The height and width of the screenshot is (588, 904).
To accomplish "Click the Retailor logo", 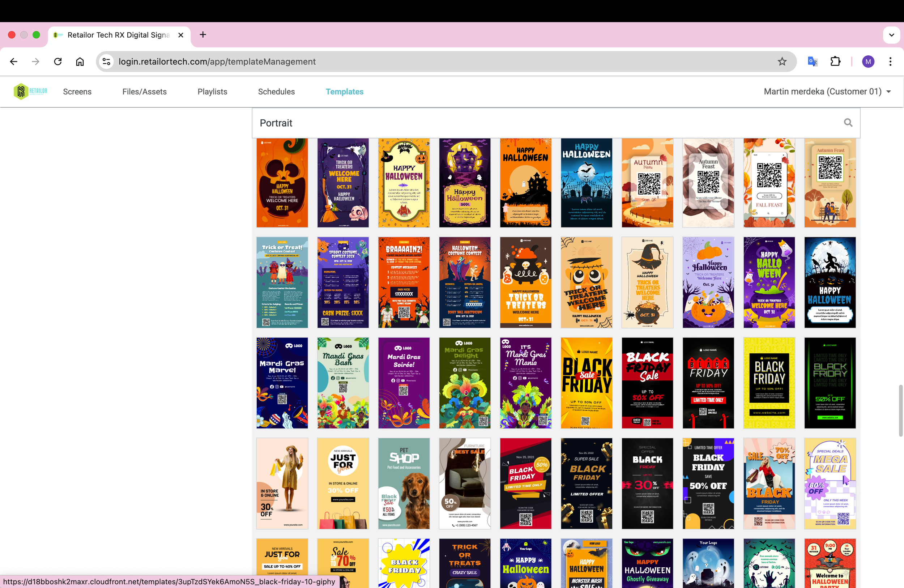I will coord(30,91).
